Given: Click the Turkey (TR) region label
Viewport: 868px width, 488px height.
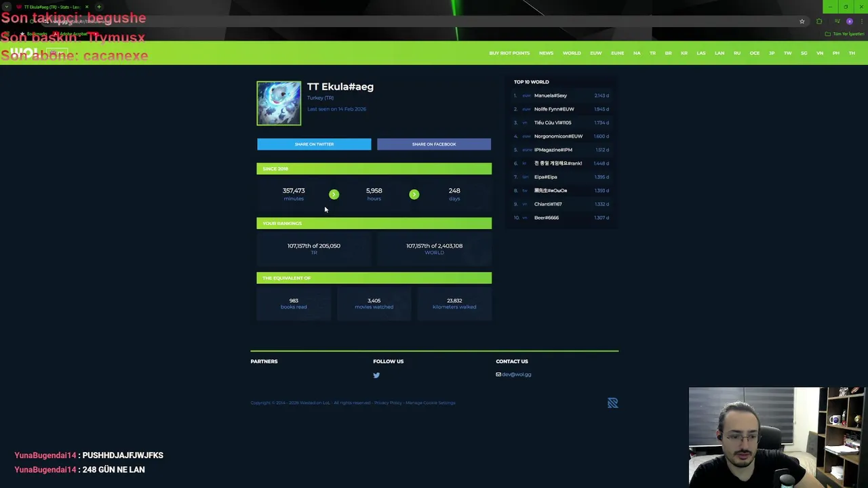Looking at the screenshot, I should [320, 98].
